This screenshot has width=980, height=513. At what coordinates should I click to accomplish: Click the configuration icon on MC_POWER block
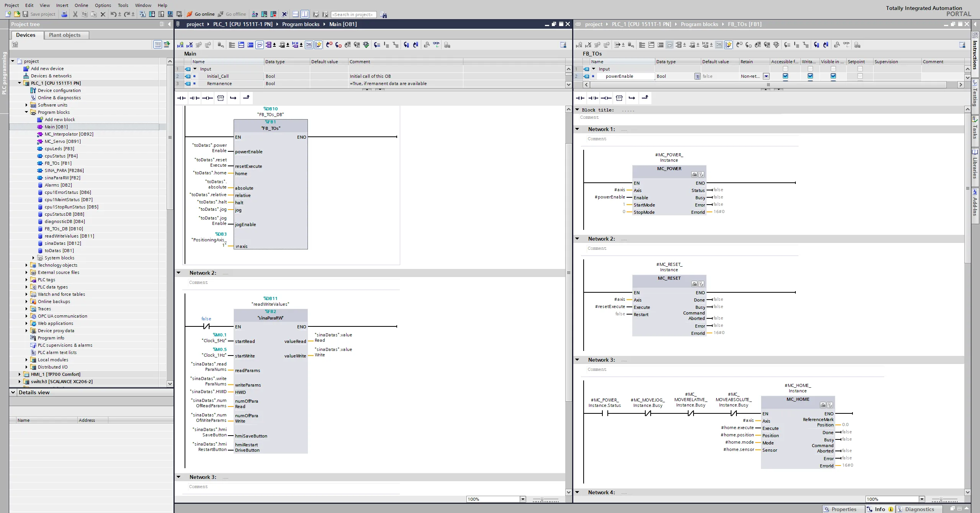click(x=694, y=174)
